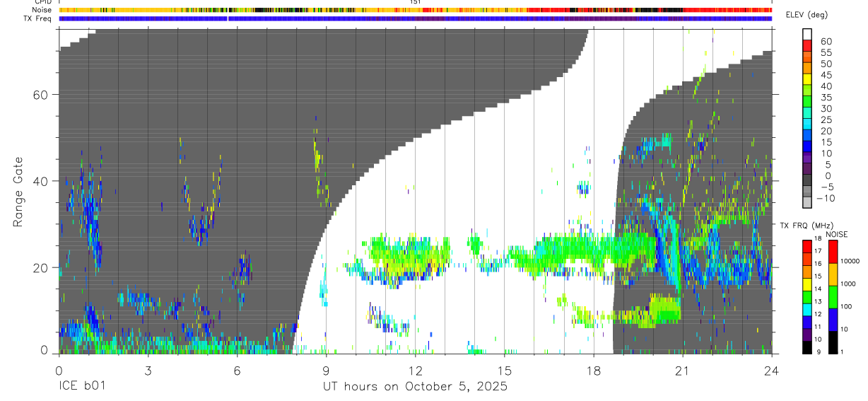
Task: Click the white top segment of ELEV colorbar
Action: coord(807,35)
